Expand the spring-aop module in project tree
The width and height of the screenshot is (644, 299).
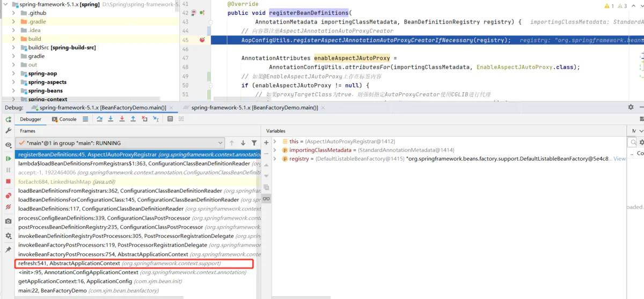click(x=13, y=73)
